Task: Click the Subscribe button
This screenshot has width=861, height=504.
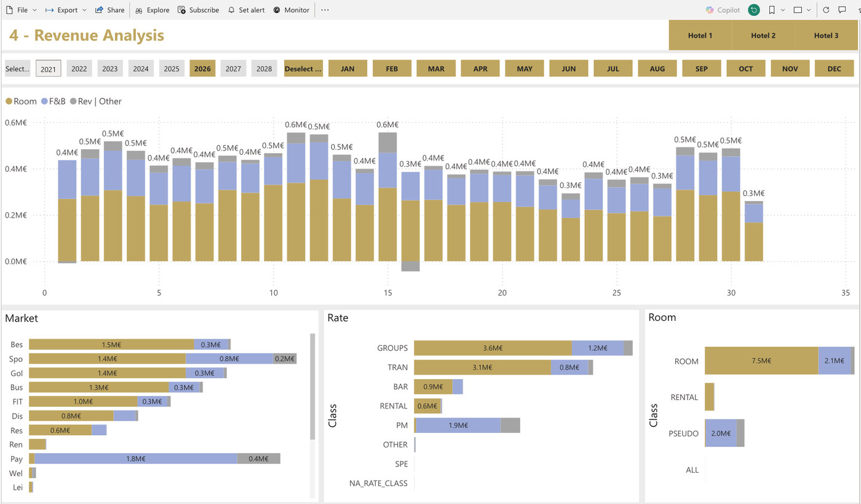Action: click(x=198, y=10)
